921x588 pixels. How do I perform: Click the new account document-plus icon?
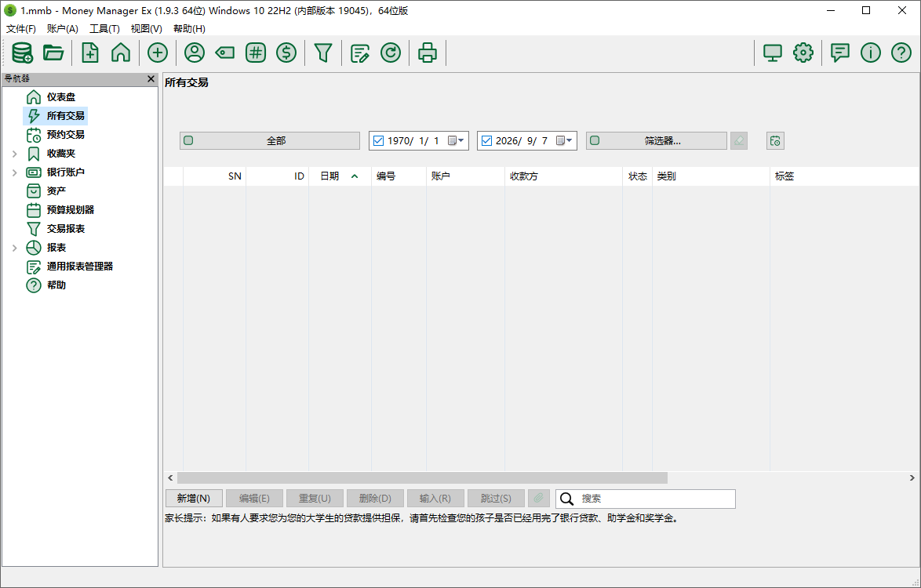pyautogui.click(x=90, y=53)
